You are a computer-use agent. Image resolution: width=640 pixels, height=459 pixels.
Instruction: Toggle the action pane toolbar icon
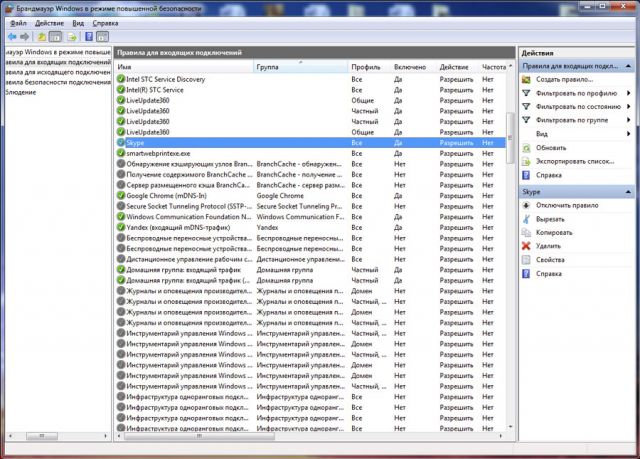pyautogui.click(x=102, y=37)
